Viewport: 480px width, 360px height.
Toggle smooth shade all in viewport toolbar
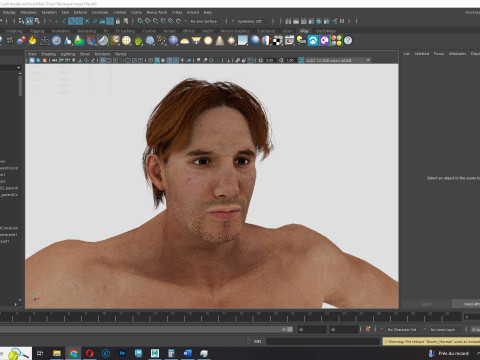(x=157, y=60)
